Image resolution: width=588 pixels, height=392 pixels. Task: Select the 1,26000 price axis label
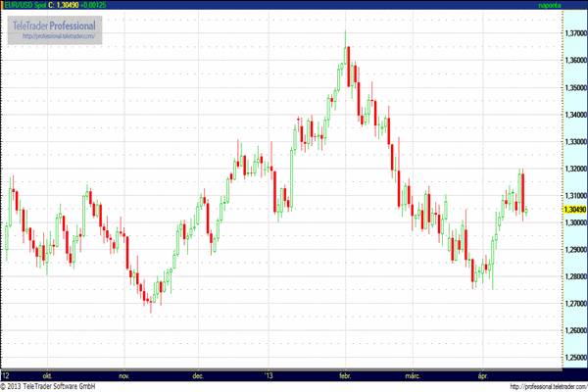pos(549,331)
